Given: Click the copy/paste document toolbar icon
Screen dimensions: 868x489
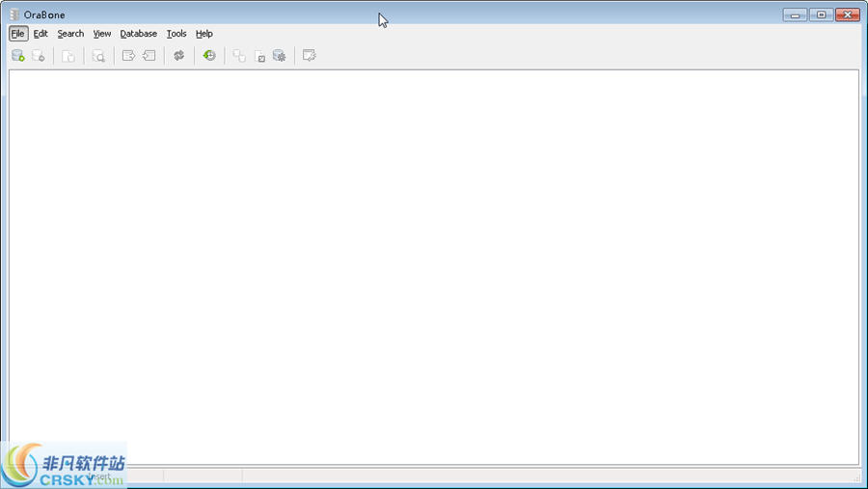Looking at the screenshot, I should click(x=68, y=55).
